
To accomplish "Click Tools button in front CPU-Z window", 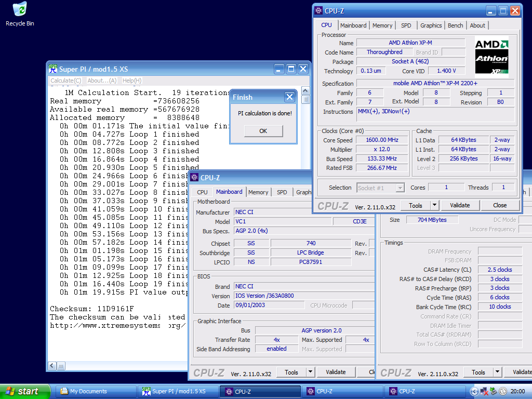I will tap(416, 205).
